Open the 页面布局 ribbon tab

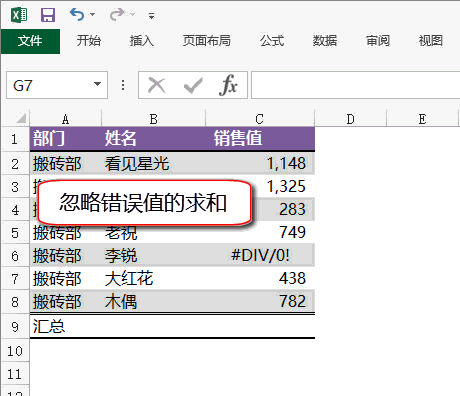pos(206,41)
